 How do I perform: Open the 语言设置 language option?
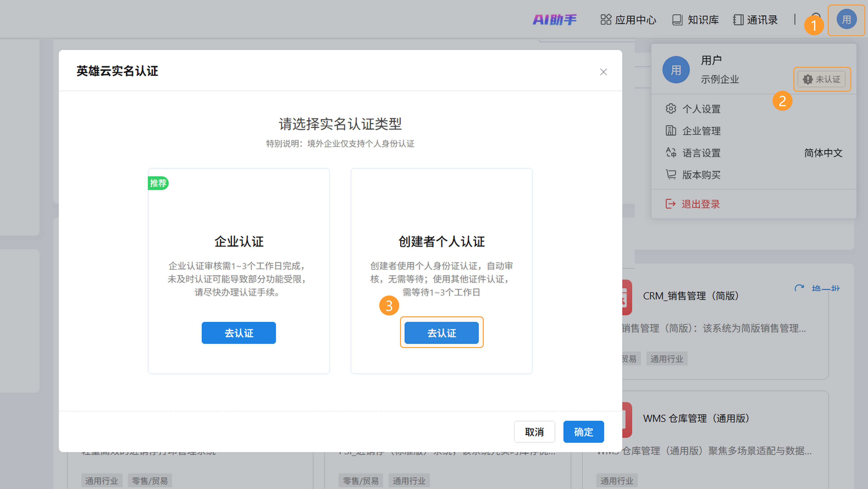(x=701, y=153)
